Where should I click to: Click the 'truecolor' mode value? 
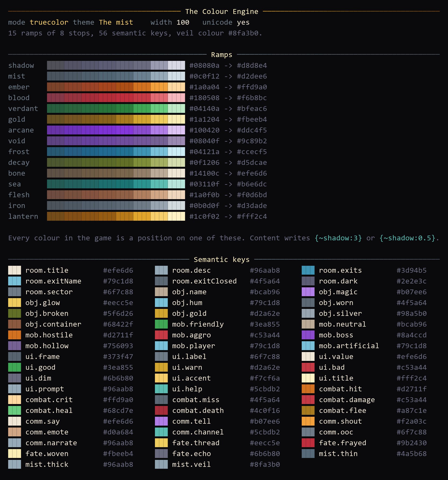coord(49,22)
